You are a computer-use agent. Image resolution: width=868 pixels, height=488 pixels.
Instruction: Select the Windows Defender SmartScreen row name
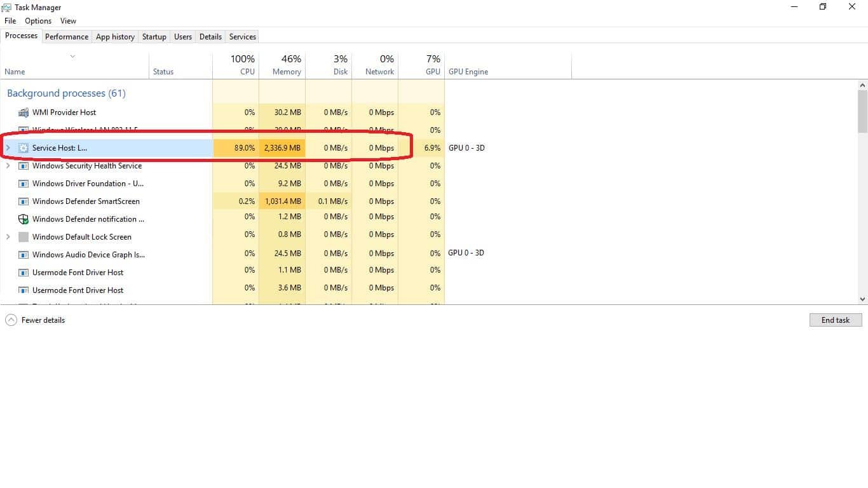coord(86,201)
